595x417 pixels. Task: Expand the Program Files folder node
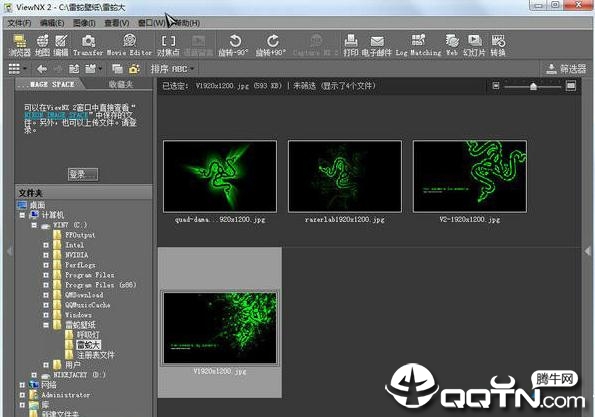click(46, 275)
